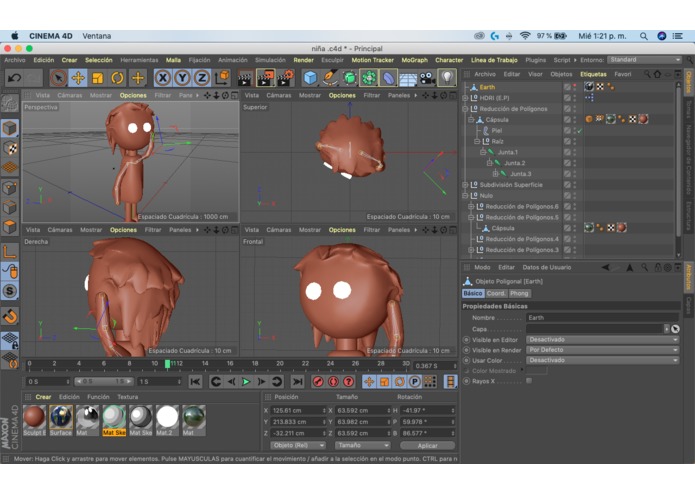Screen dimensions: 695x494
Task: Toggle the Z axis lock
Action: [202, 78]
